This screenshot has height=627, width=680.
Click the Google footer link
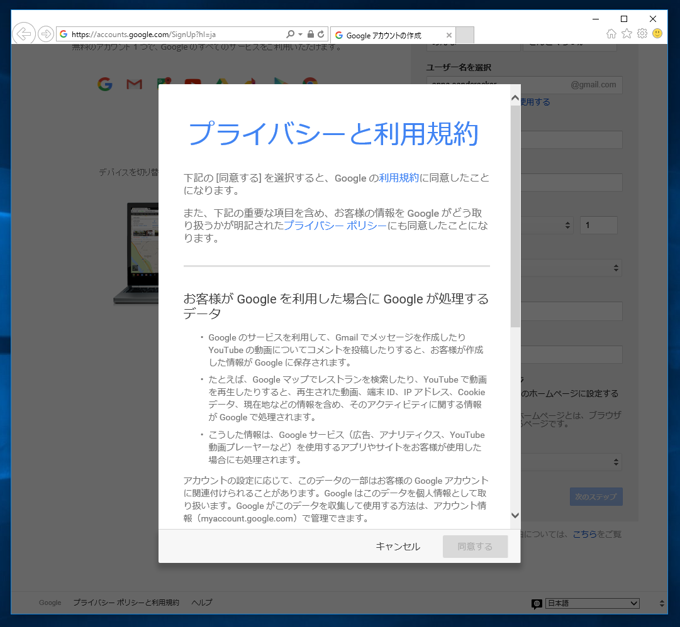50,602
